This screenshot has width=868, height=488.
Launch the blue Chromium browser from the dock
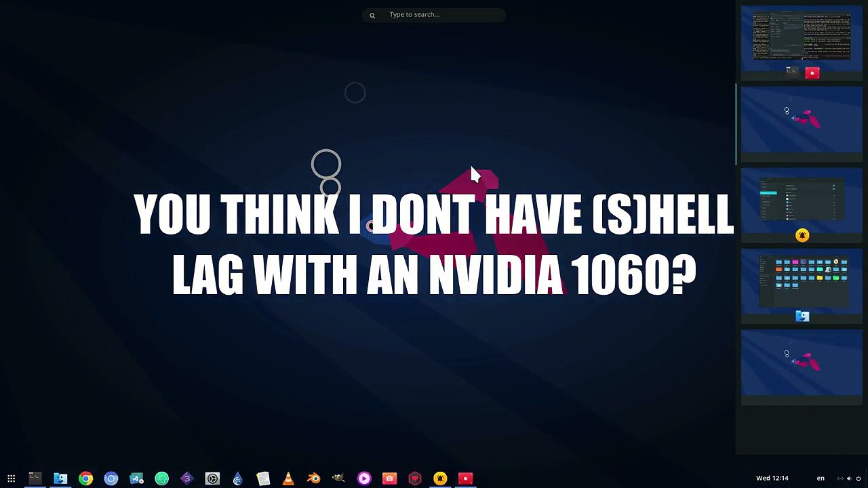pos(111,479)
